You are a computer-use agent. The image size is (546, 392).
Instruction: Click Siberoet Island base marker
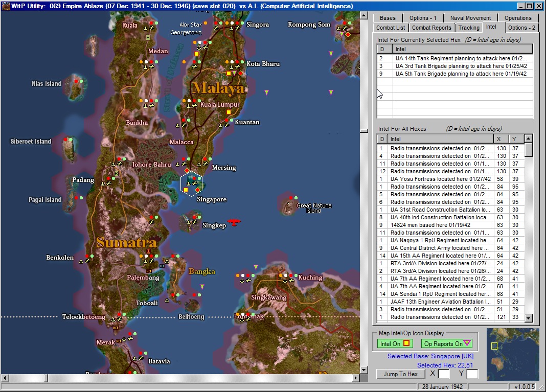pyautogui.click(x=68, y=139)
